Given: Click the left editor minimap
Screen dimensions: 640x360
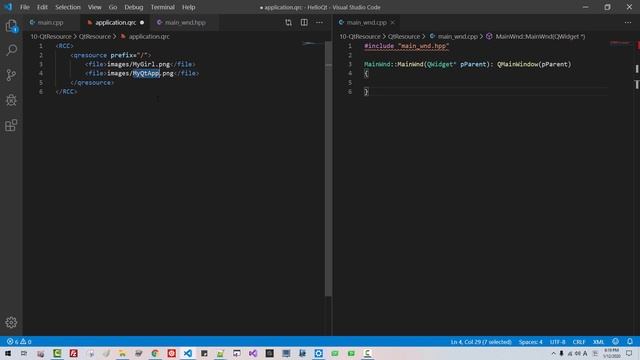Looking at the screenshot, I should pos(312,44).
